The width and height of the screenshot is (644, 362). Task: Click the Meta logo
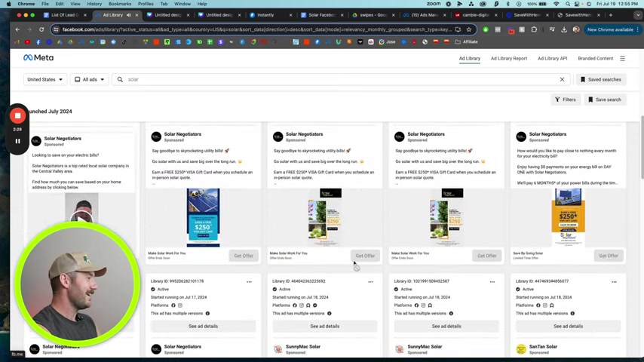[38, 58]
